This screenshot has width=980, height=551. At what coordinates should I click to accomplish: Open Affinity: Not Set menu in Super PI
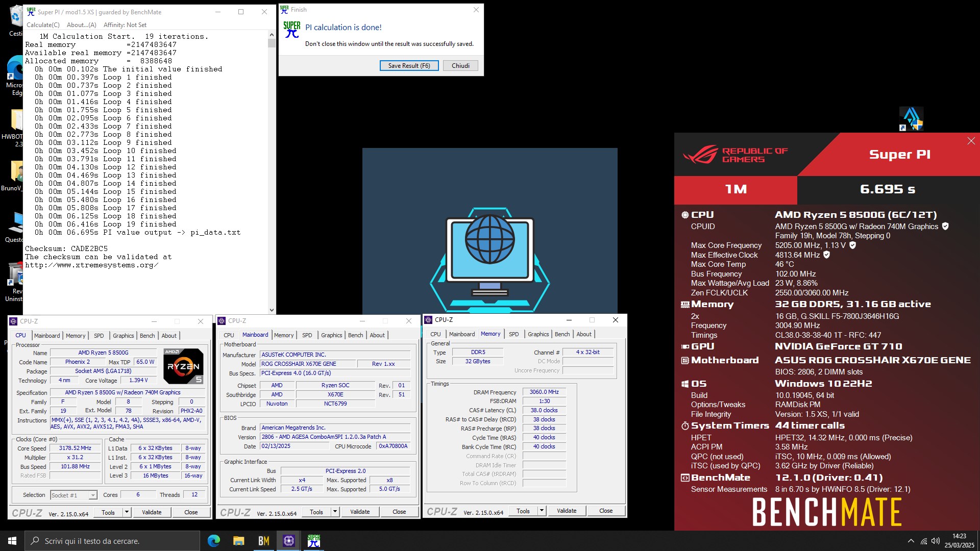[125, 24]
